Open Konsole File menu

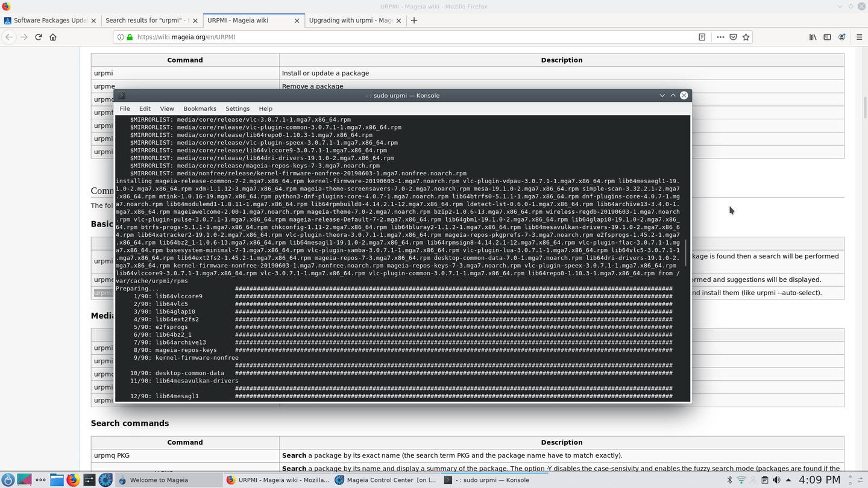tap(125, 108)
